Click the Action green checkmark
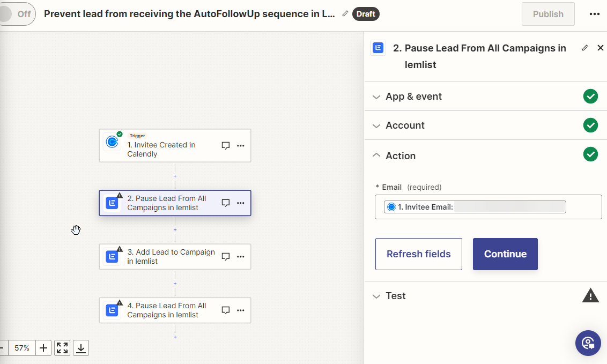 [590, 154]
